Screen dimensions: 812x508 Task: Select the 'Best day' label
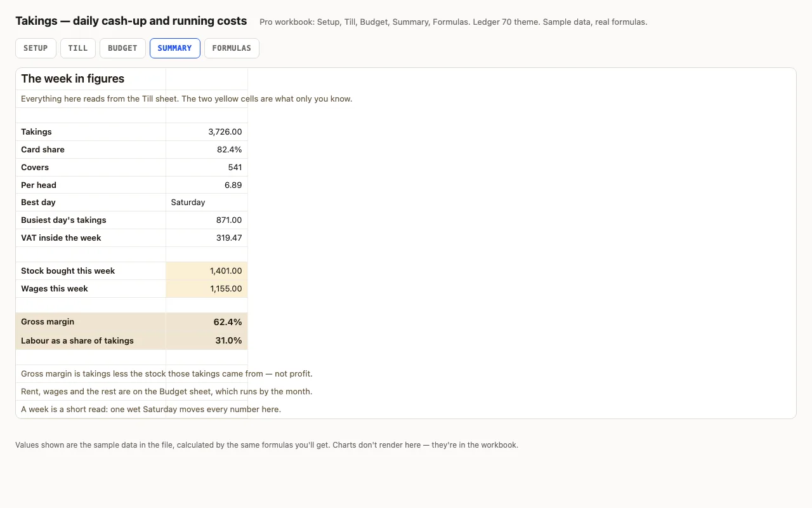tap(38, 203)
